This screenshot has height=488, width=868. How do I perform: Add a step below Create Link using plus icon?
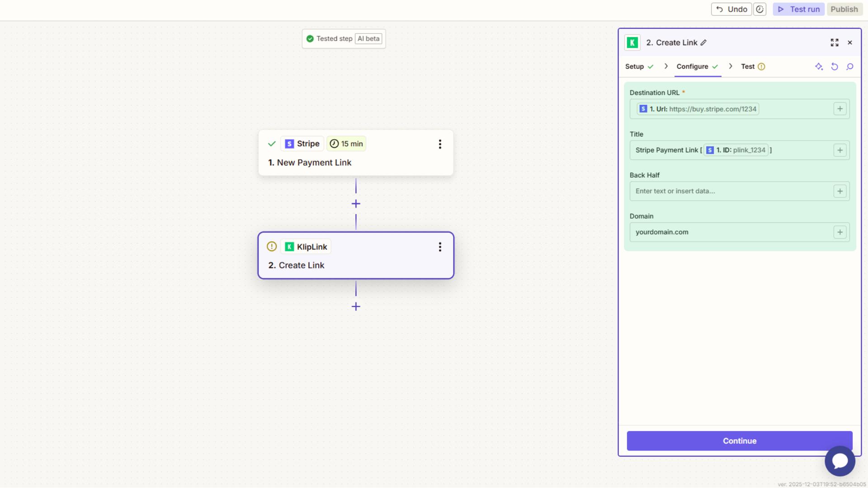[356, 306]
